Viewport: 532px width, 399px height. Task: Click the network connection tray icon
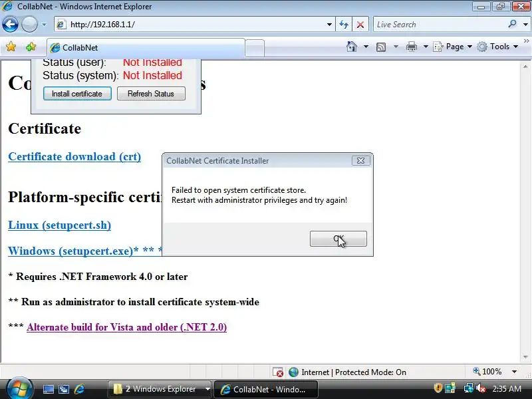pyautogui.click(x=469, y=388)
